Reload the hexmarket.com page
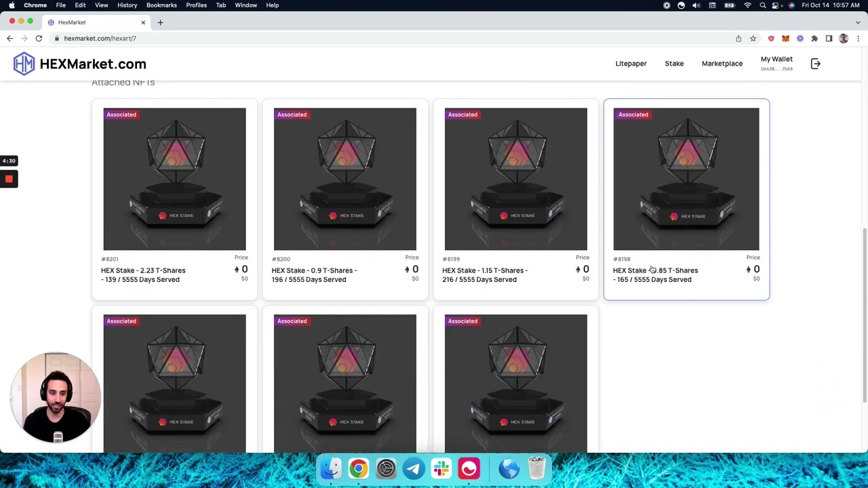 [39, 39]
